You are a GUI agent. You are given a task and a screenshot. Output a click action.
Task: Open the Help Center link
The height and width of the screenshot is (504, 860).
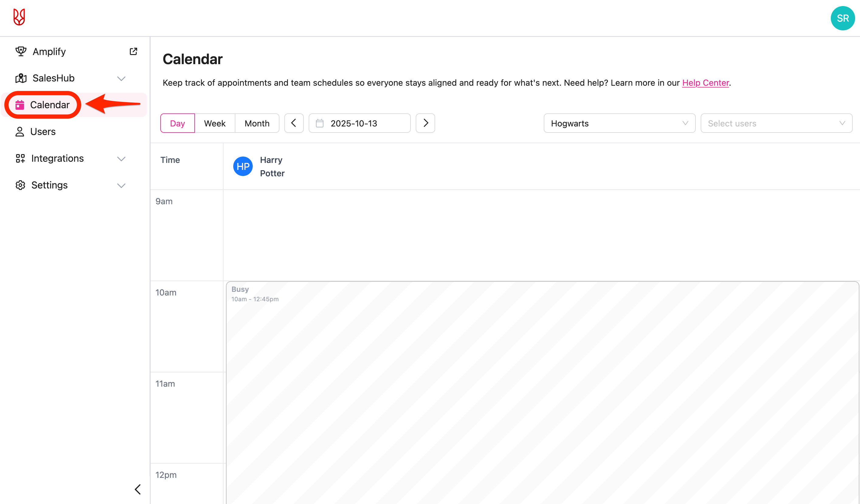click(705, 83)
